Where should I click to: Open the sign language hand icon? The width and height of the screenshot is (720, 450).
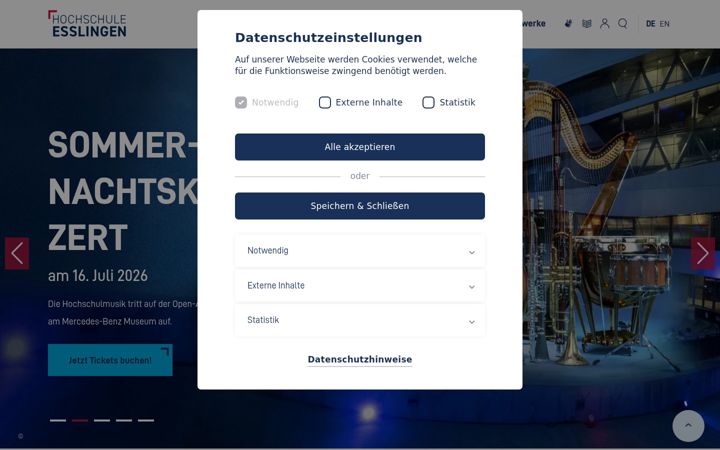[568, 23]
